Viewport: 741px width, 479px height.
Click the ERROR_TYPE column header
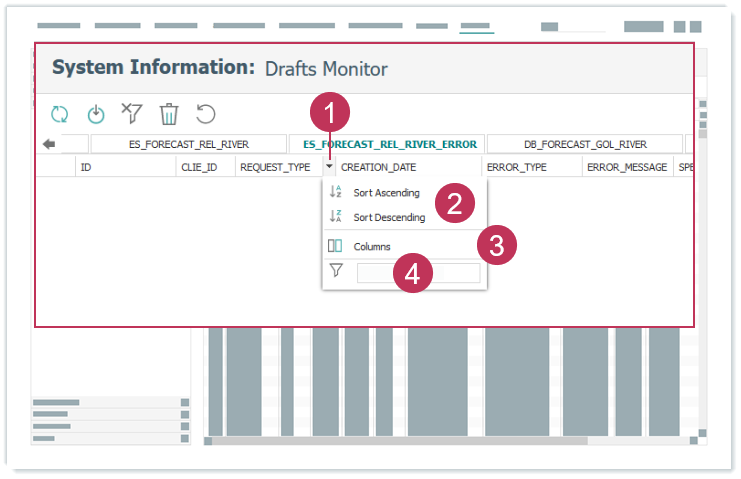coord(516,167)
